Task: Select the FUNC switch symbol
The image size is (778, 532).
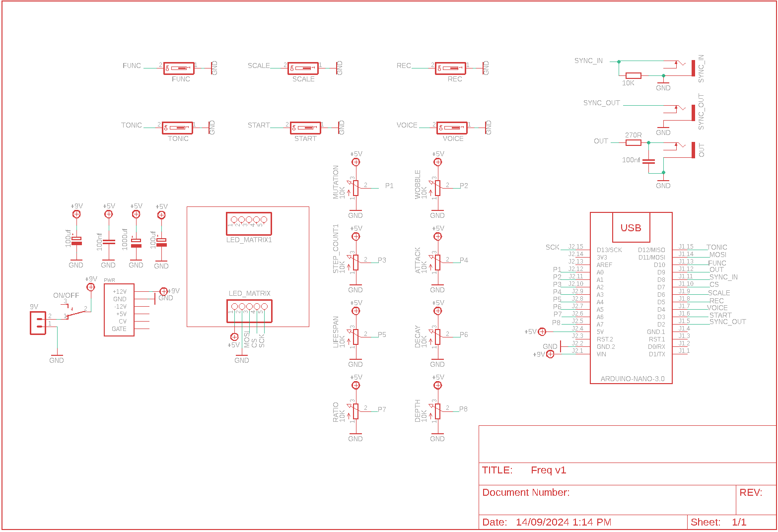Action: pyautogui.click(x=179, y=68)
